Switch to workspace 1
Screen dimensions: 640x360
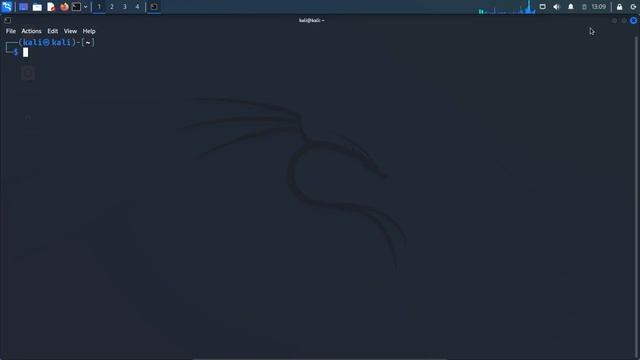99,7
